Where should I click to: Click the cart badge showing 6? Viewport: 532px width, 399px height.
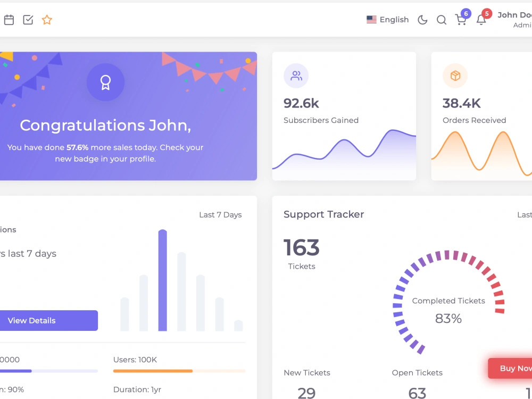(466, 14)
